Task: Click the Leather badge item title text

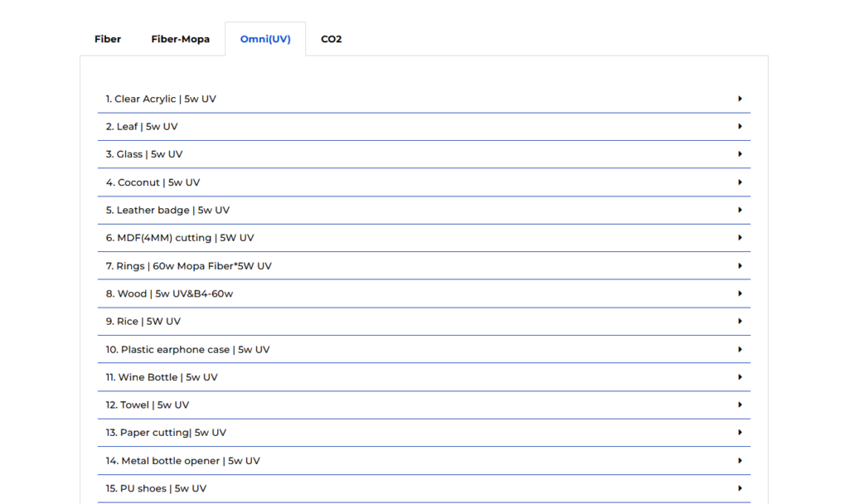Action: point(167,210)
